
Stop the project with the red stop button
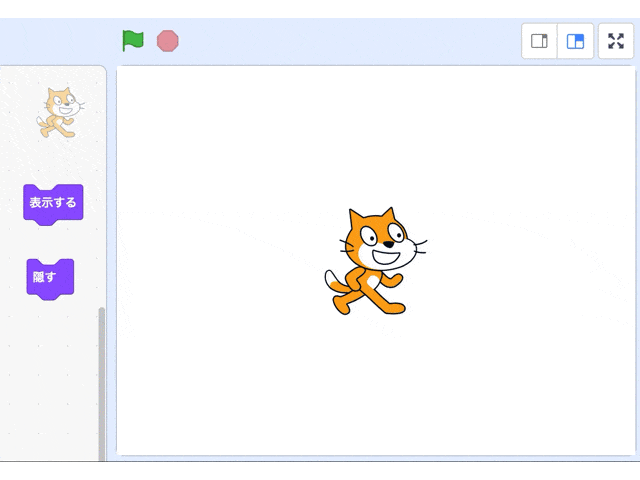pyautogui.click(x=168, y=41)
